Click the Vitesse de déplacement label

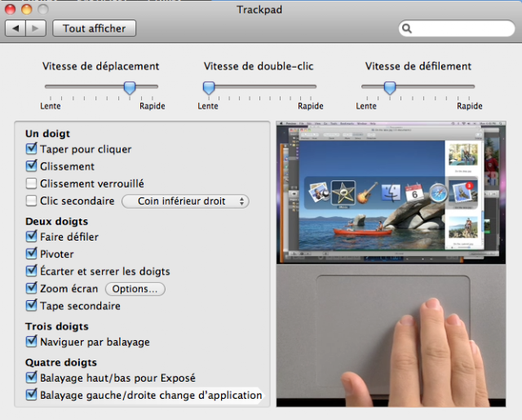coord(100,66)
